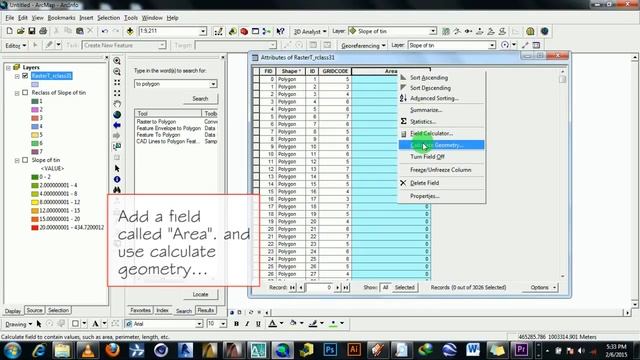Switch to the Source tab
The height and width of the screenshot is (360, 640).
[34, 310]
